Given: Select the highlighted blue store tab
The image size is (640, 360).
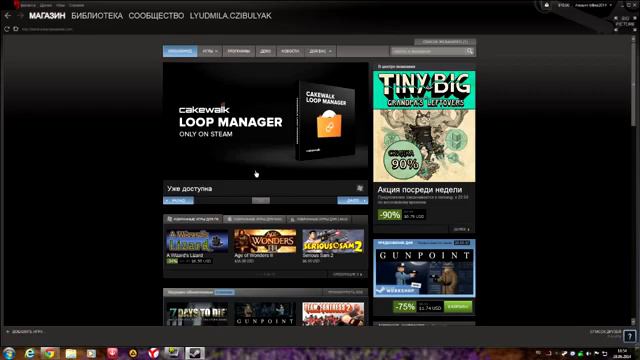Looking at the screenshot, I should pyautogui.click(x=180, y=51).
